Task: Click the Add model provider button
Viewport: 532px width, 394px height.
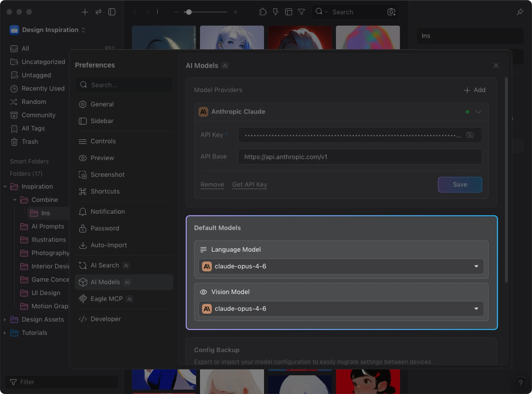Action: (x=475, y=90)
